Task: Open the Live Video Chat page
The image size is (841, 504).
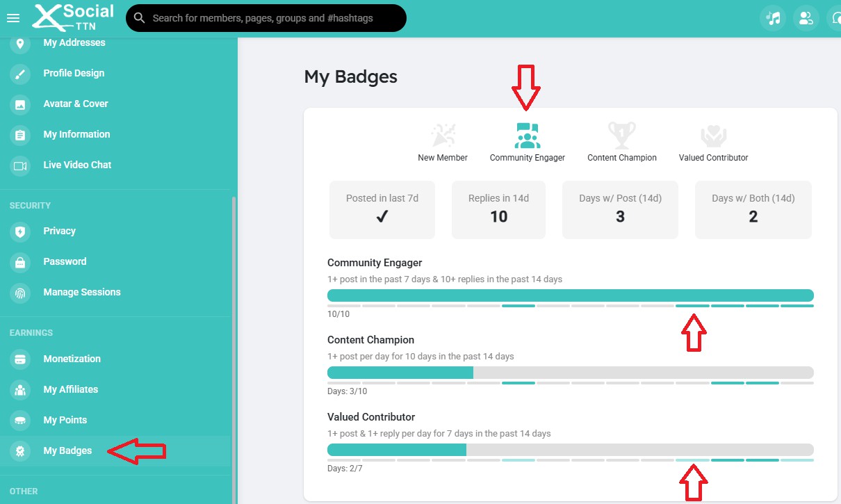Action: coord(77,165)
